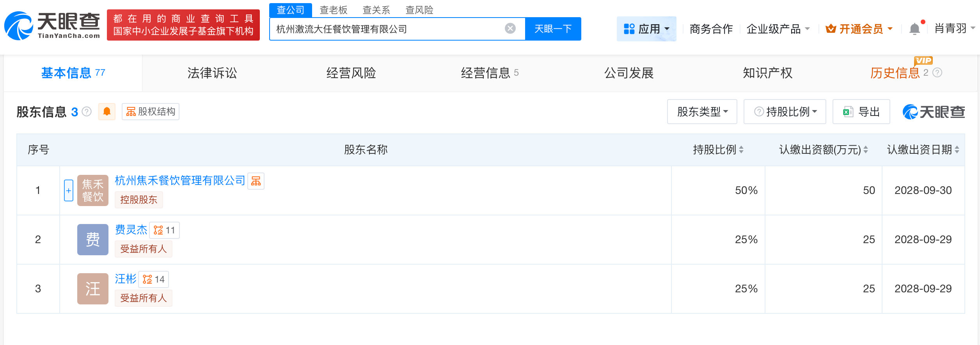
Task: Click the TianYanCha logo in header
Action: [x=52, y=26]
